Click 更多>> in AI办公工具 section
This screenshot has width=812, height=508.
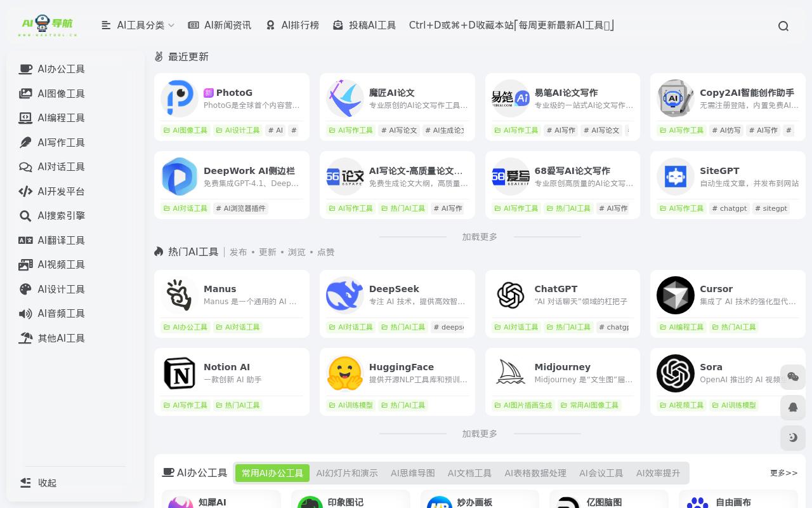(783, 473)
